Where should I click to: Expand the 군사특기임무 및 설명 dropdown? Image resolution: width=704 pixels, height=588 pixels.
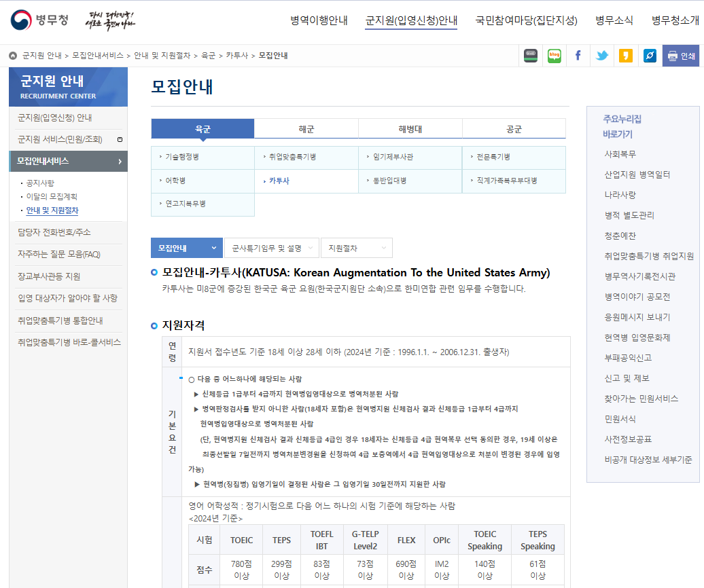(x=271, y=249)
